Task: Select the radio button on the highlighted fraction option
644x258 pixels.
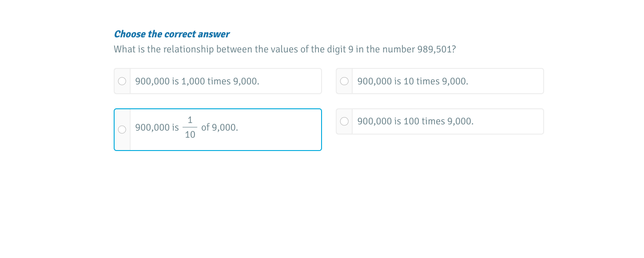Action: [x=122, y=129]
